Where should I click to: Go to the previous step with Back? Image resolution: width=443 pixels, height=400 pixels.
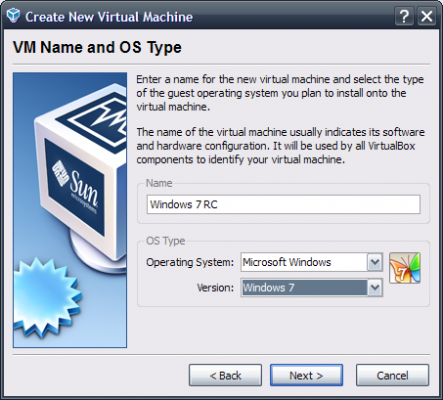click(x=225, y=375)
